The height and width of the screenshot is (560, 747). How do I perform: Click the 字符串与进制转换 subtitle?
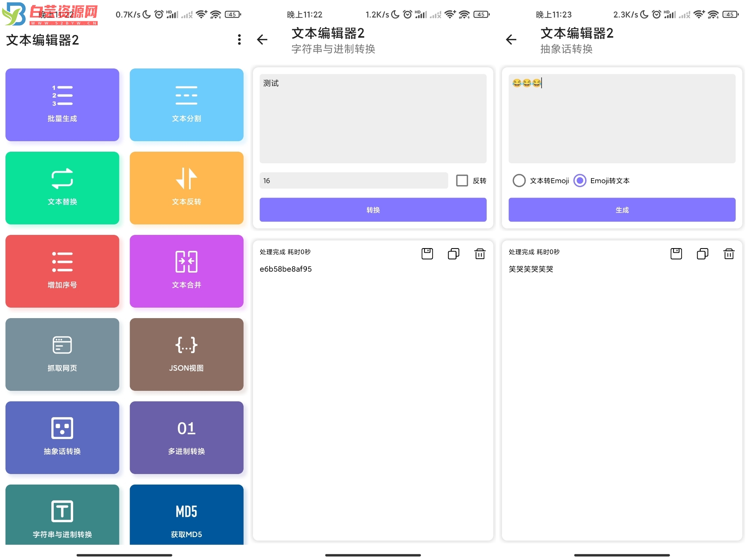pyautogui.click(x=333, y=49)
